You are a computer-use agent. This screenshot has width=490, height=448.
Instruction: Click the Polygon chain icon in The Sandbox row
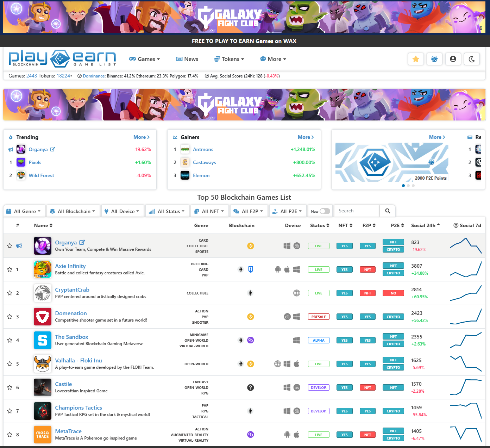[251, 340]
